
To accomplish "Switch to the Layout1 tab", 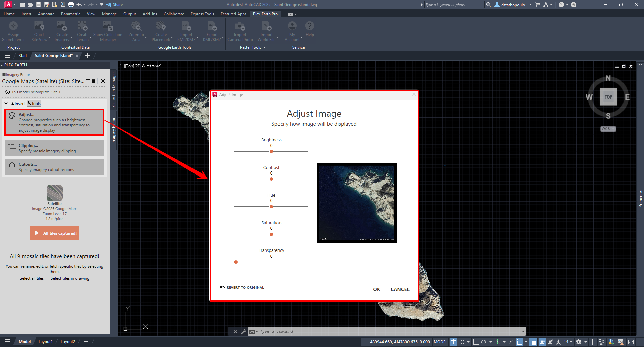I will coord(45,342).
